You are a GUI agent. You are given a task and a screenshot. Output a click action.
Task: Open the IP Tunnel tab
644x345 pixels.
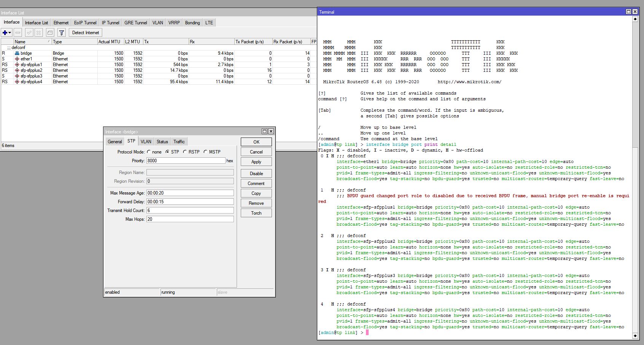point(110,23)
